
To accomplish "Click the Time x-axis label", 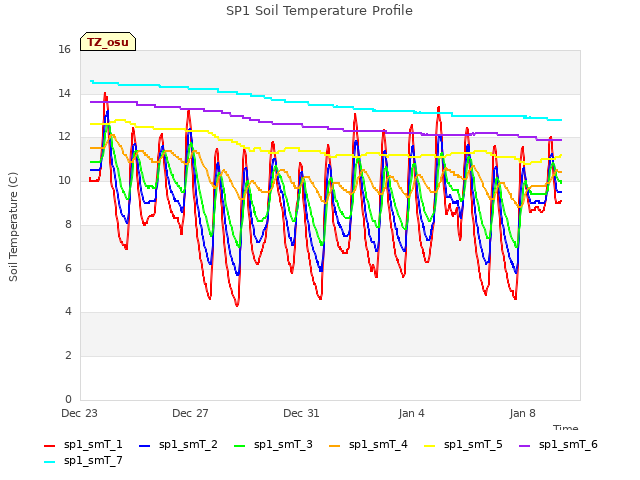I will click(x=566, y=427).
